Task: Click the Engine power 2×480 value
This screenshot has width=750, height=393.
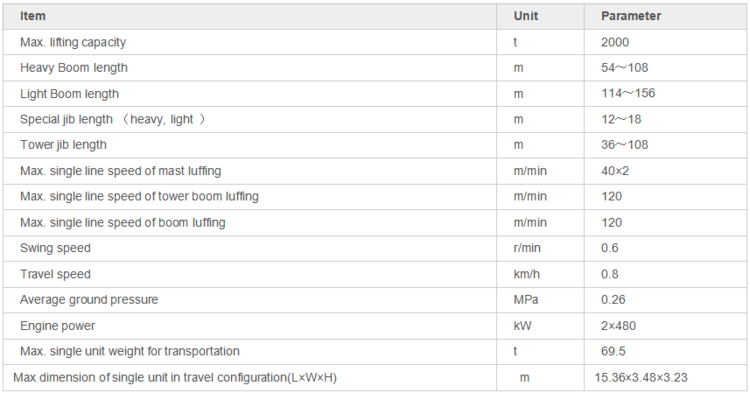Action: pos(618,326)
